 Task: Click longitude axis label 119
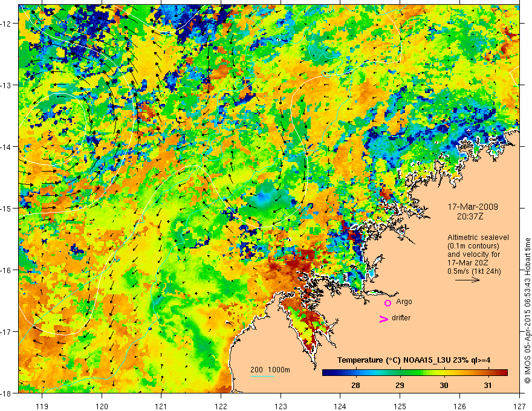point(42,407)
